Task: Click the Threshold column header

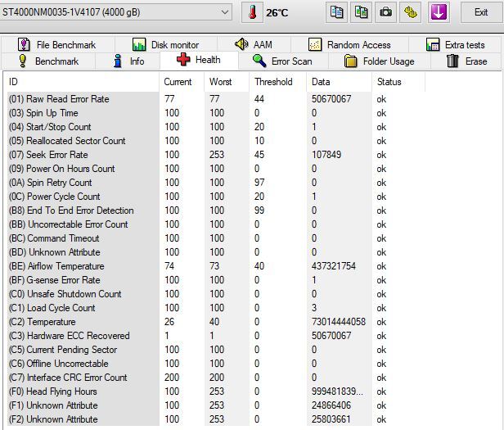Action: click(278, 82)
